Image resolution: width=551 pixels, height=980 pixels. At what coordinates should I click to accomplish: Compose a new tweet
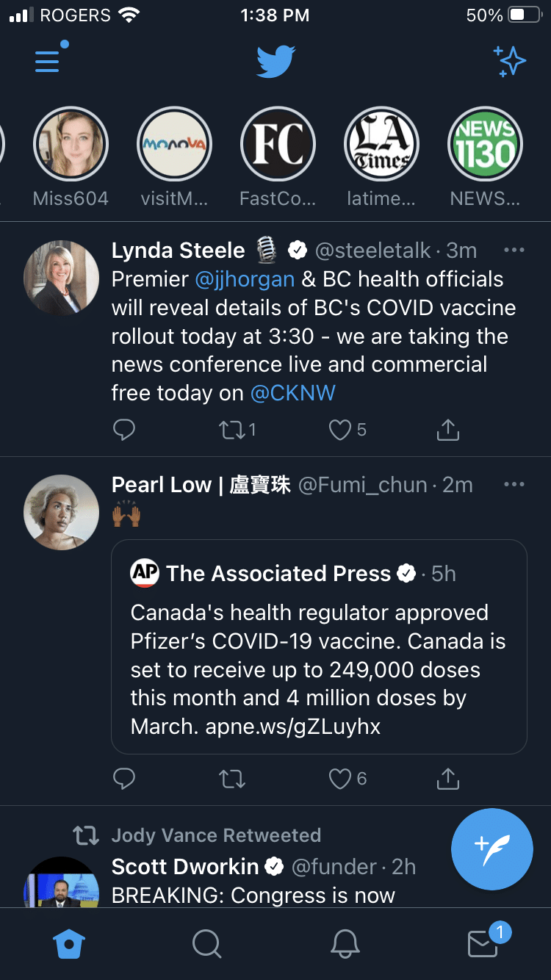[x=491, y=849]
